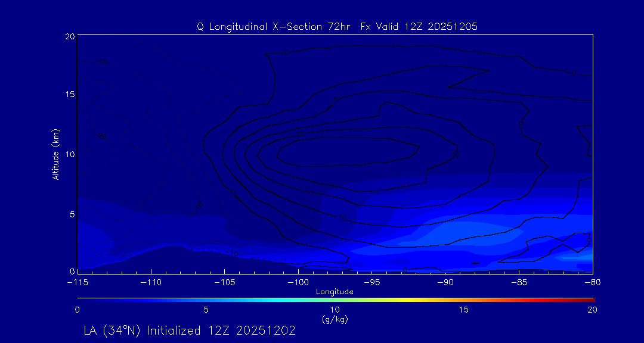Click the plot title "Q Longitudinal X-Section 72hr"
Image resolution: width=644 pixels, height=343 pixels.
coord(275,27)
